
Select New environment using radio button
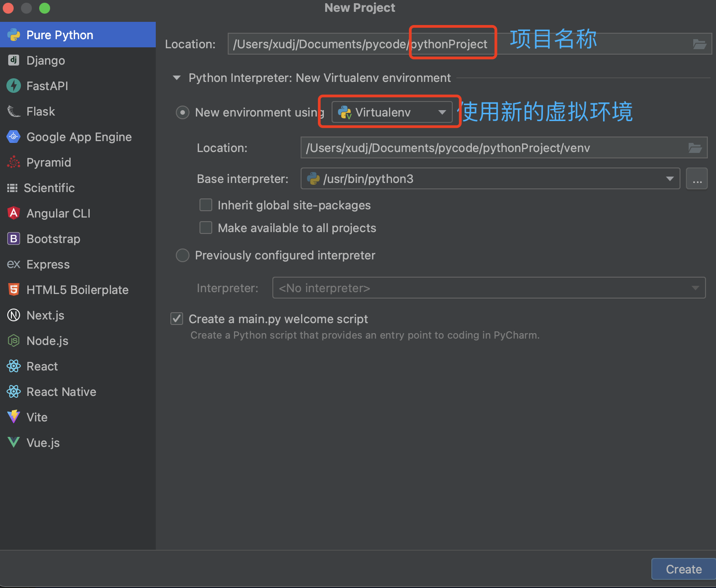tap(183, 112)
